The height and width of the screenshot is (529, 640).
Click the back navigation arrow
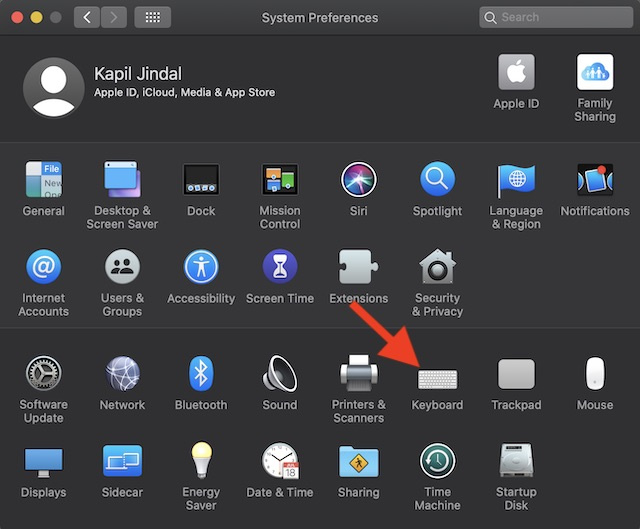tap(87, 17)
